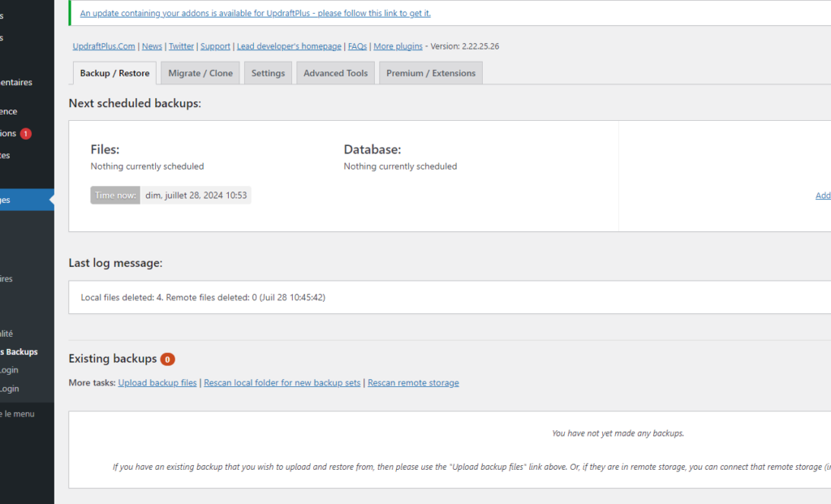This screenshot has height=504, width=831.
Task: Click the Rescan remote storage link
Action: [x=413, y=383]
